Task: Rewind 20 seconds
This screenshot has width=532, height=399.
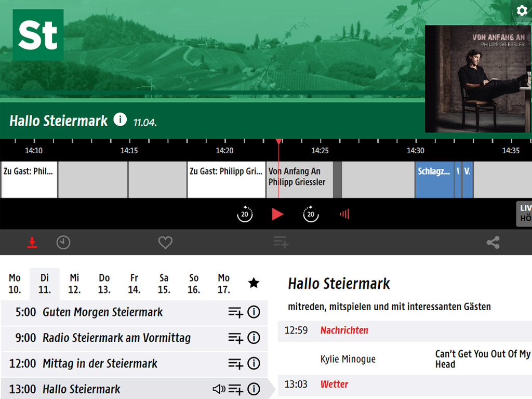Action: (x=245, y=214)
